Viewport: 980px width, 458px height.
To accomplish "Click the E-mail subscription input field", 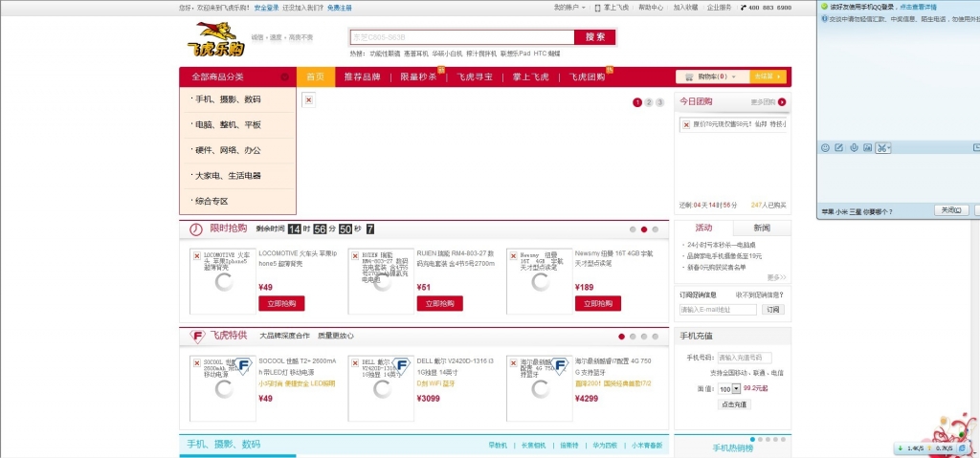I will [719, 310].
